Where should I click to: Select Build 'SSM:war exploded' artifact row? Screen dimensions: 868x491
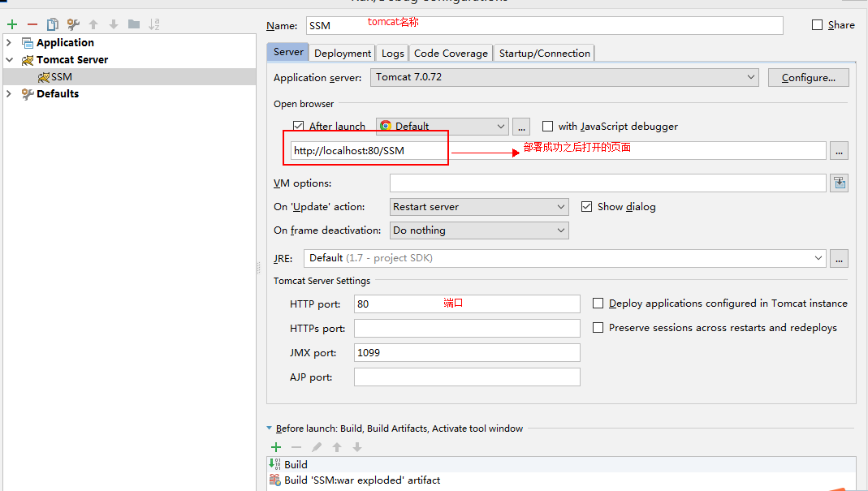pyautogui.click(x=561, y=480)
